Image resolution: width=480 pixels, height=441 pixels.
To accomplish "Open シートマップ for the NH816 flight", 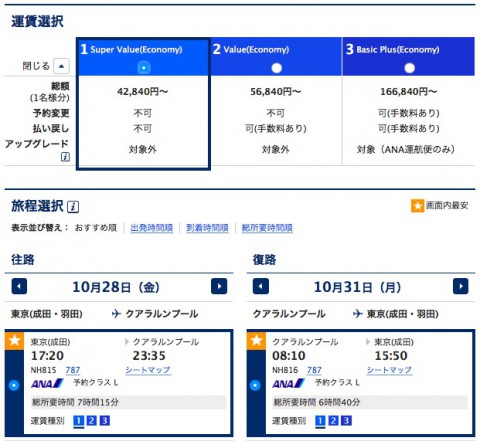I will point(389,370).
